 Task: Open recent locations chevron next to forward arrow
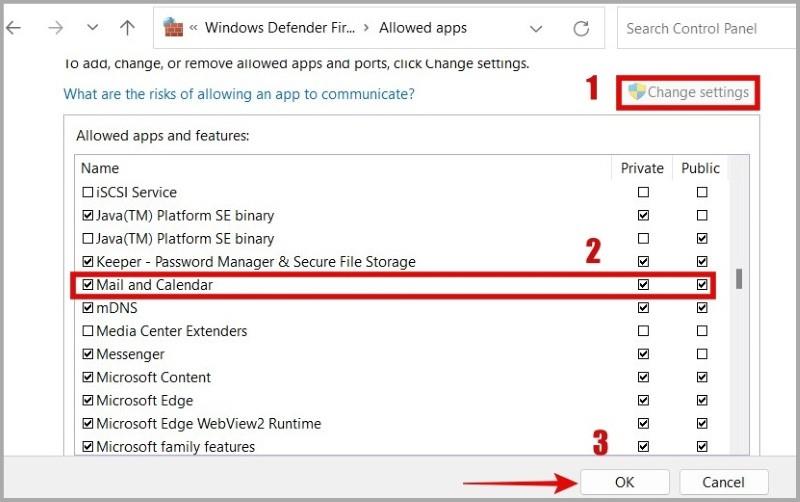click(92, 27)
